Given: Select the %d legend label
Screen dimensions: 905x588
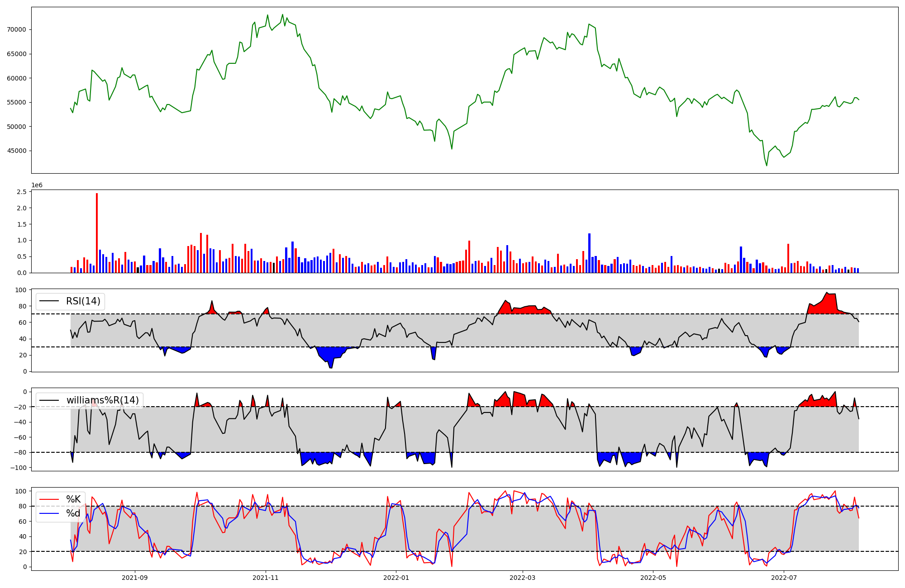Looking at the screenshot, I should (x=73, y=513).
